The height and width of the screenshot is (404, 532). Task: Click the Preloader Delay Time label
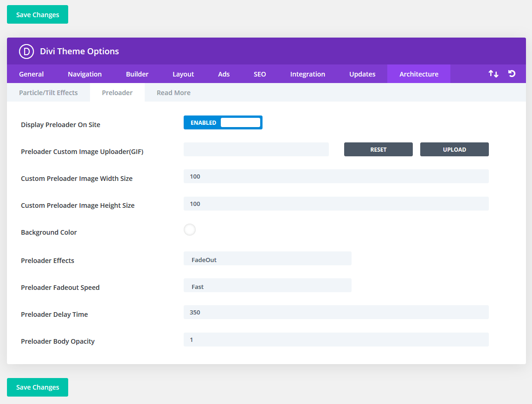pyautogui.click(x=54, y=314)
